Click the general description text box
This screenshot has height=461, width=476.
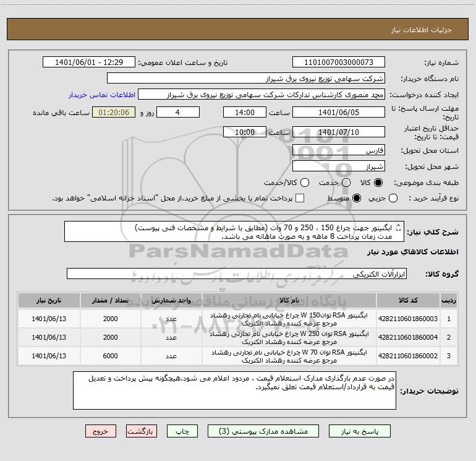(x=234, y=231)
